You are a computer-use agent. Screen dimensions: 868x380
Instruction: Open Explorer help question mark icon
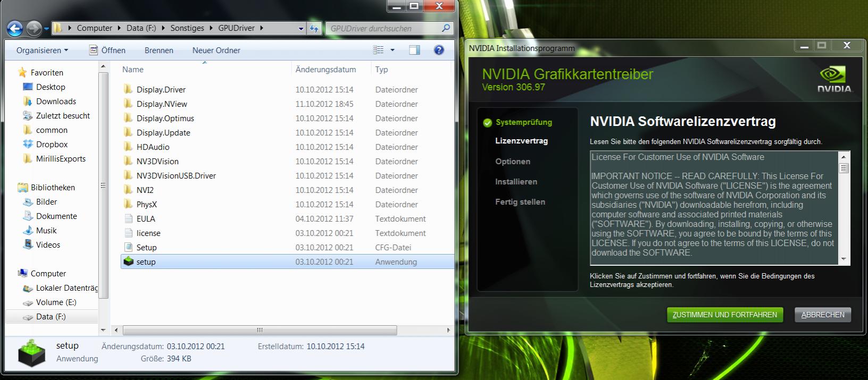(439, 50)
